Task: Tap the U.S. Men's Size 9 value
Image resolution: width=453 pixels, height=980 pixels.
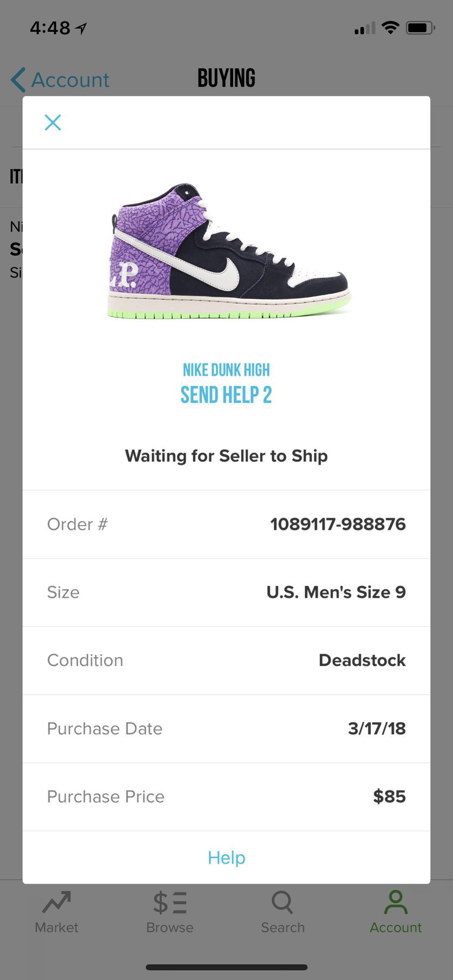Action: [x=336, y=592]
